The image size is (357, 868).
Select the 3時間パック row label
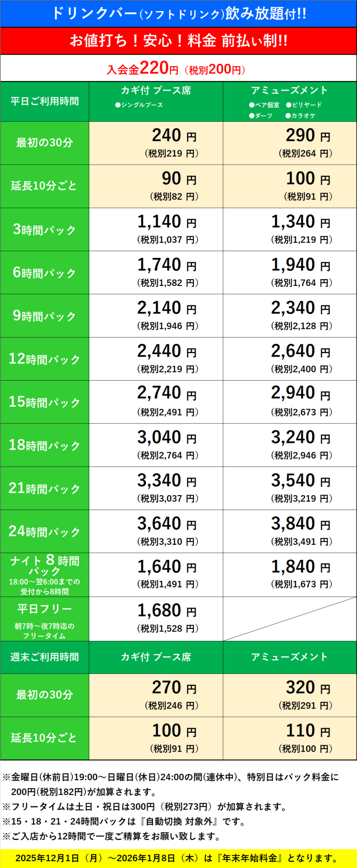pyautogui.click(x=44, y=229)
